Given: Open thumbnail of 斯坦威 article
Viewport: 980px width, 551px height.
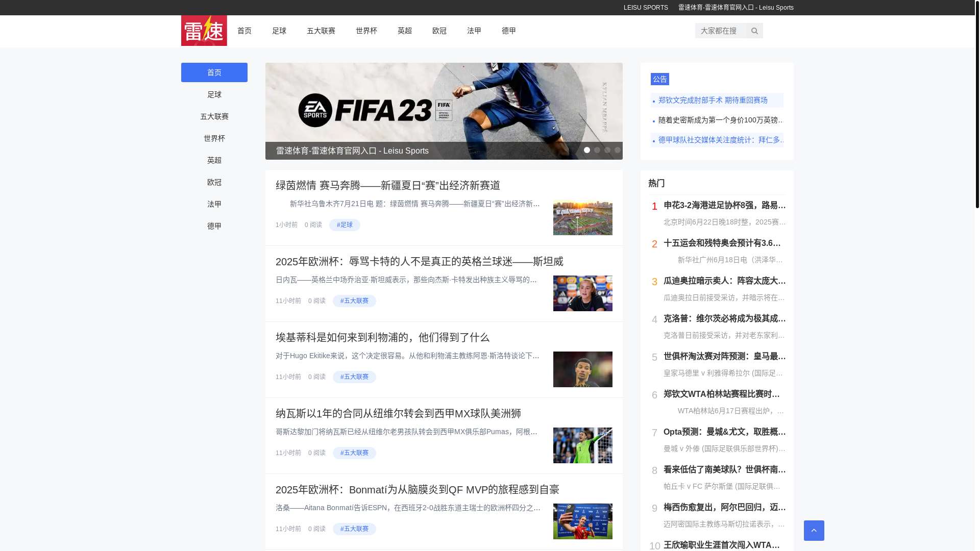Looking at the screenshot, I should click(583, 293).
